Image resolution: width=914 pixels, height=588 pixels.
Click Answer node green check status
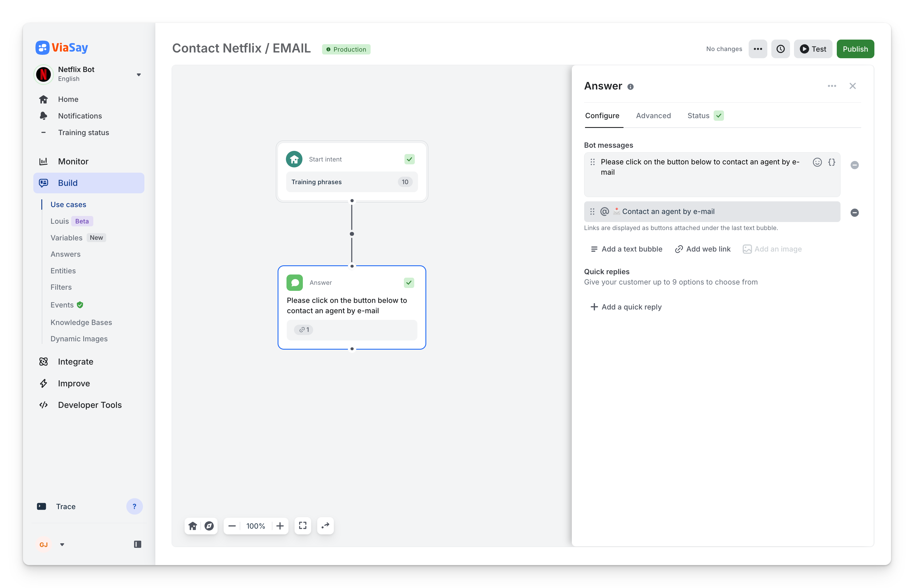409,283
